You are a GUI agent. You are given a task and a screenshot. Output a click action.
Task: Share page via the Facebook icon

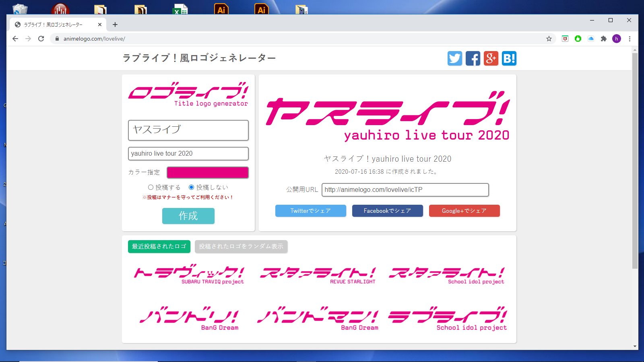tap(473, 58)
